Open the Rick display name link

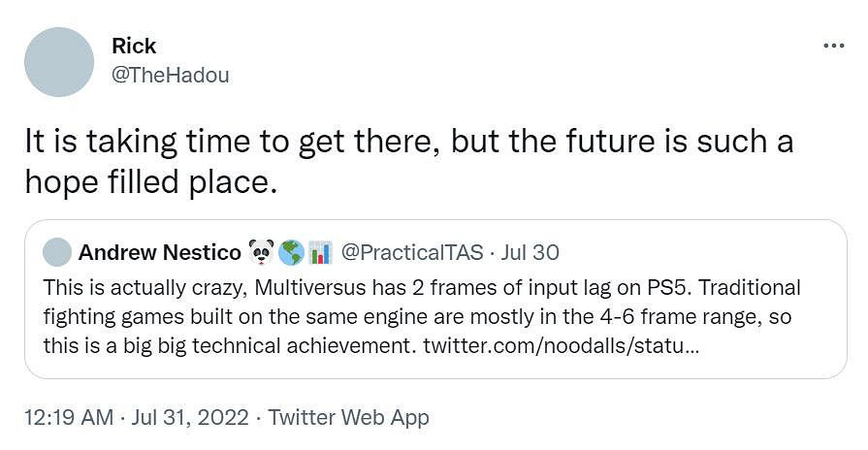point(134,46)
